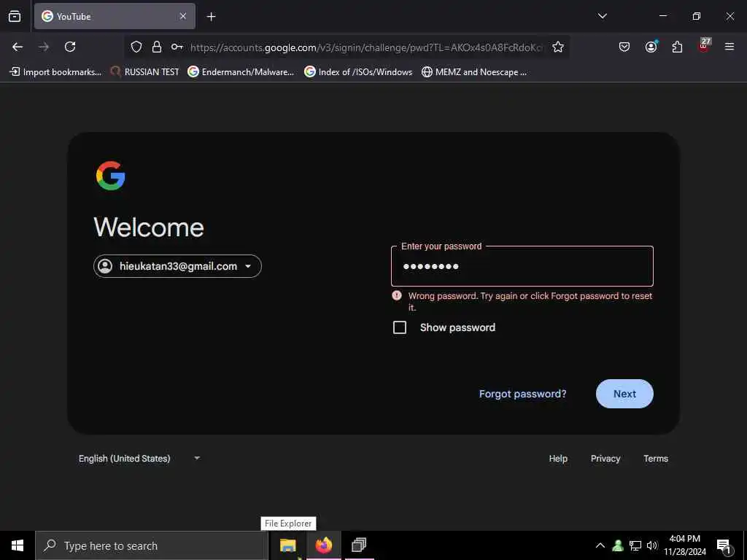This screenshot has width=747, height=560.
Task: Expand hieukatan33@gmail.com account switcher
Action: pos(178,266)
